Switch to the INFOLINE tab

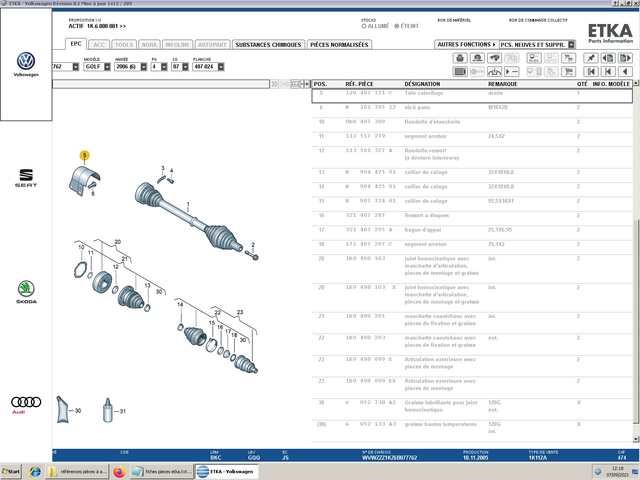click(x=177, y=44)
